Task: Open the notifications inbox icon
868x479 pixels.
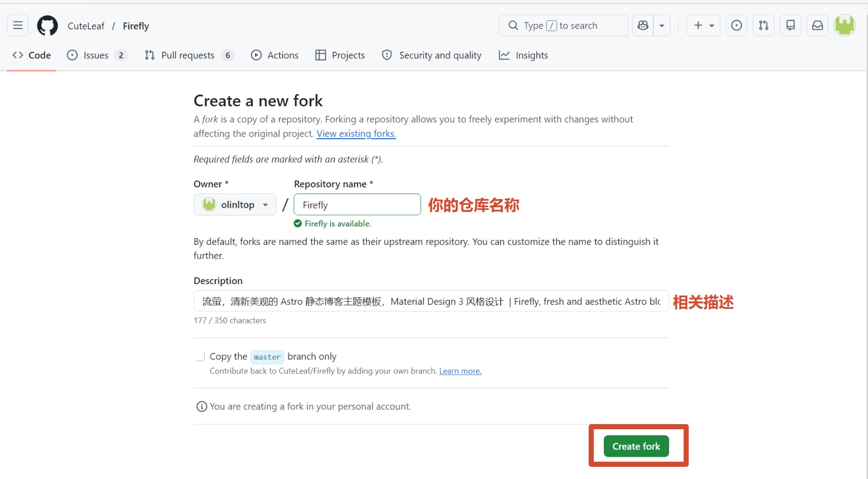Action: 818,25
